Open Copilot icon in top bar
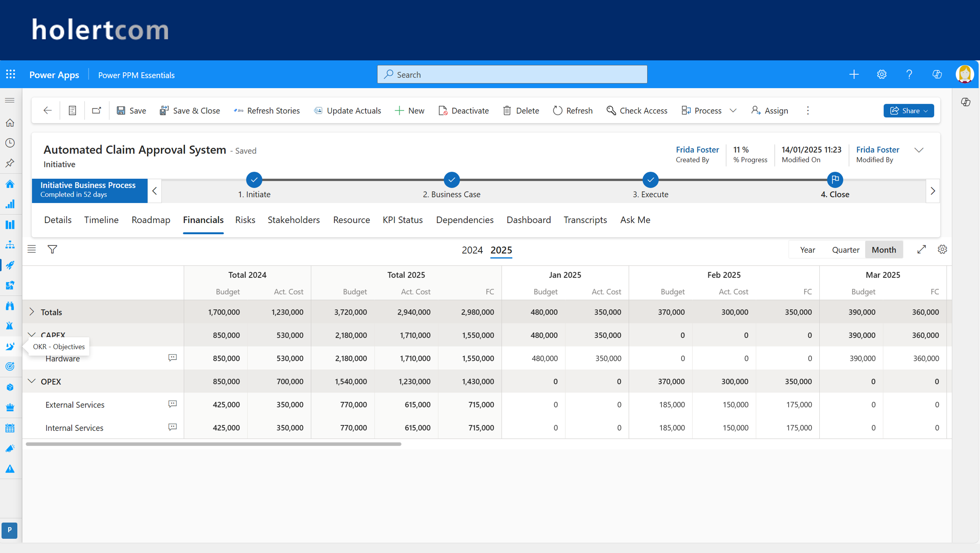The height and width of the screenshot is (553, 980). [x=937, y=74]
